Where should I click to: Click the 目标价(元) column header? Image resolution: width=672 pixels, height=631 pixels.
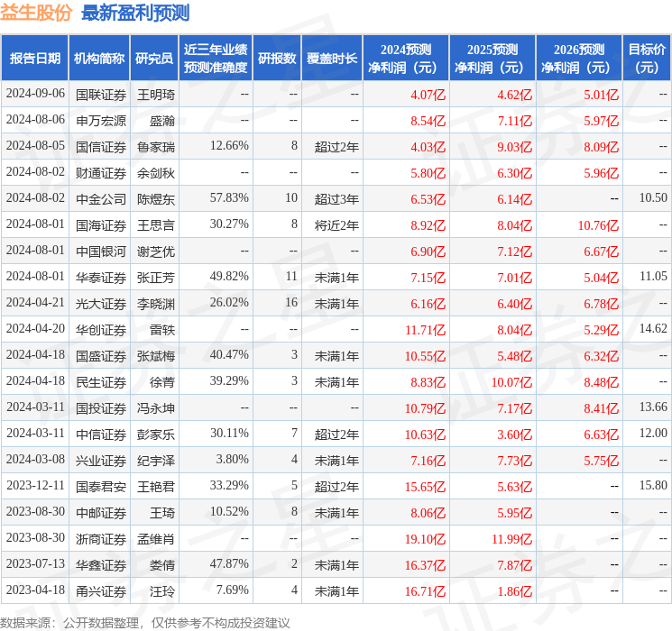tap(647, 58)
